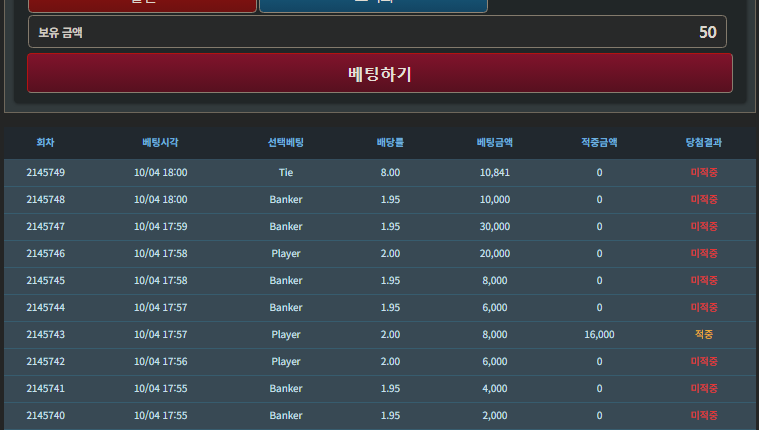The width and height of the screenshot is (759, 430).
Task: Select round number 2145741
Action: 46,389
